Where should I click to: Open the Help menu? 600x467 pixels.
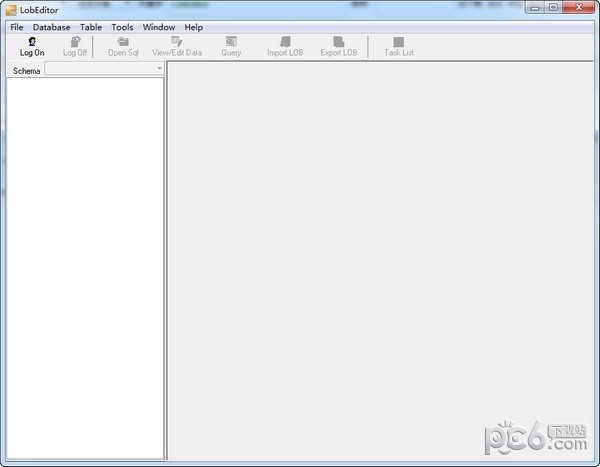coord(193,27)
